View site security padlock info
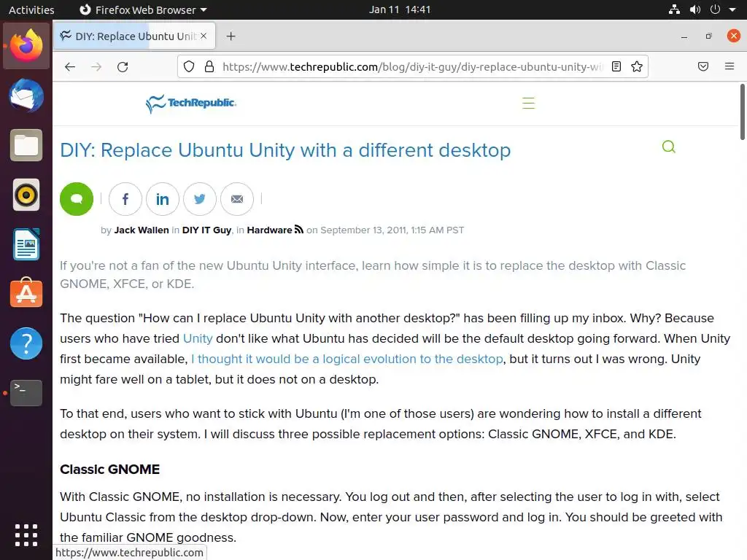This screenshot has height=560, width=747. coord(209,66)
